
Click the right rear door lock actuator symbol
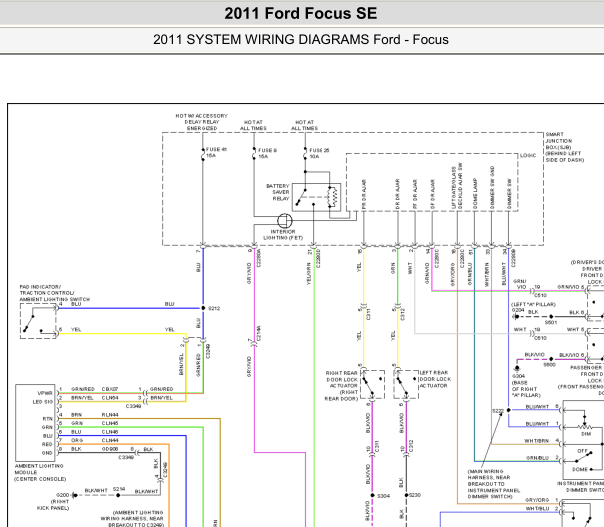(x=372, y=384)
